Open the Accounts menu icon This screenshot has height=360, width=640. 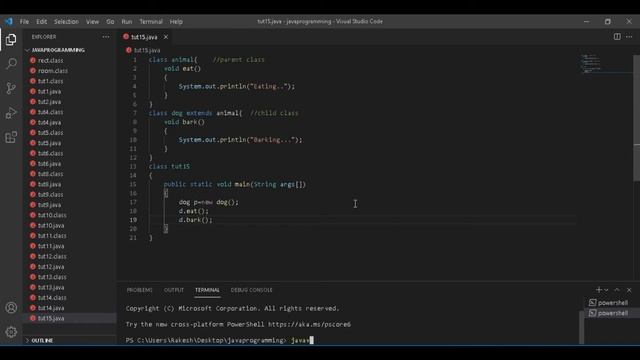(11, 307)
